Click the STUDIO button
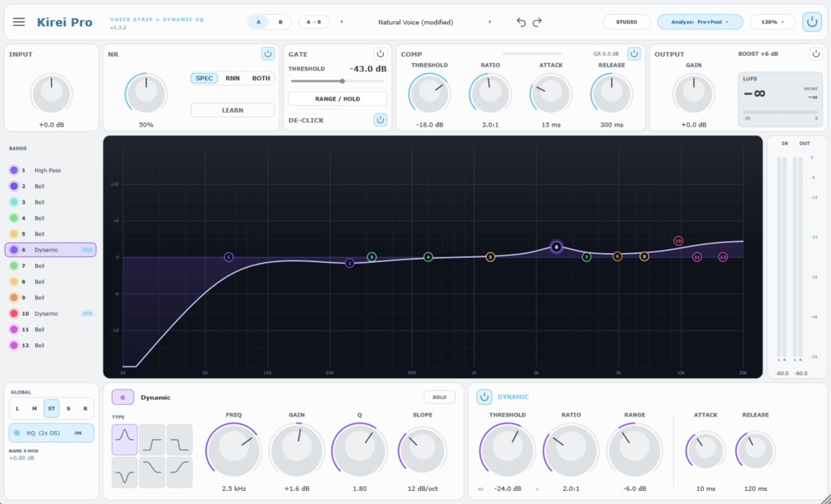This screenshot has height=504, width=831. [x=626, y=22]
